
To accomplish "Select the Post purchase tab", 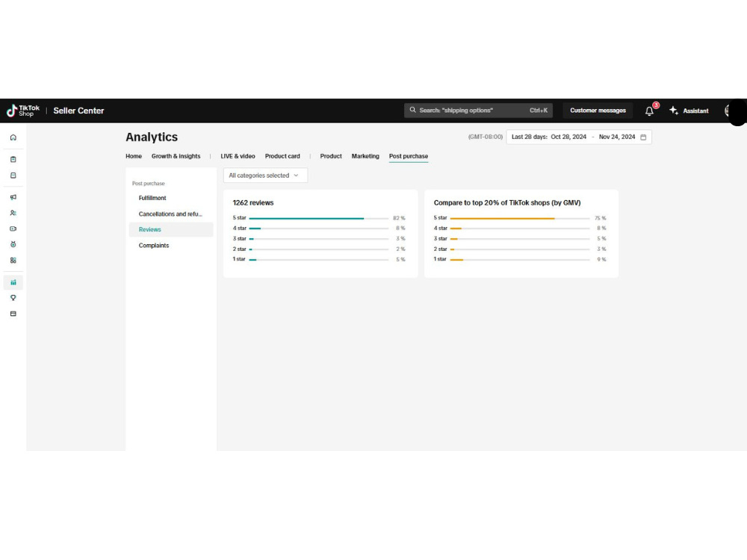I will (409, 156).
